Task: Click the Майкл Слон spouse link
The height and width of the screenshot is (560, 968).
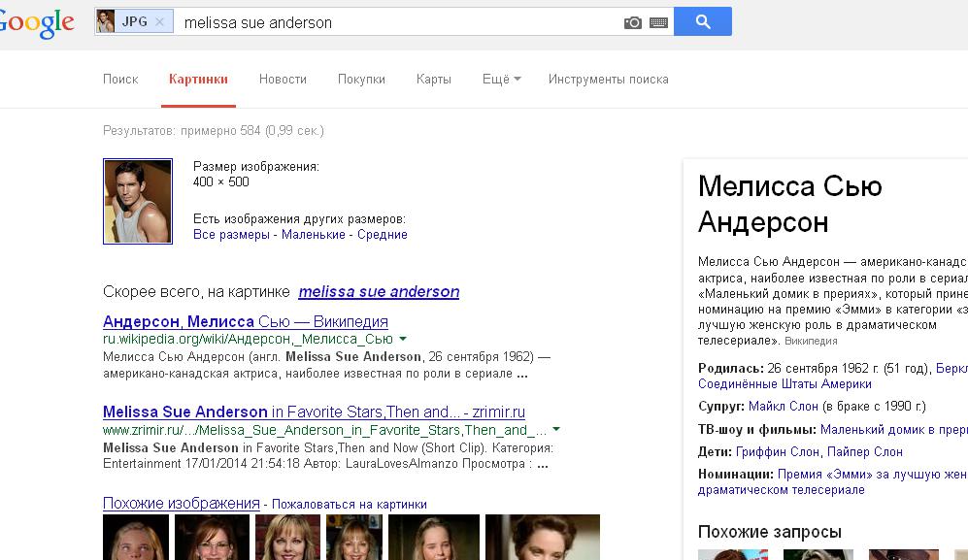Action: coord(783,407)
